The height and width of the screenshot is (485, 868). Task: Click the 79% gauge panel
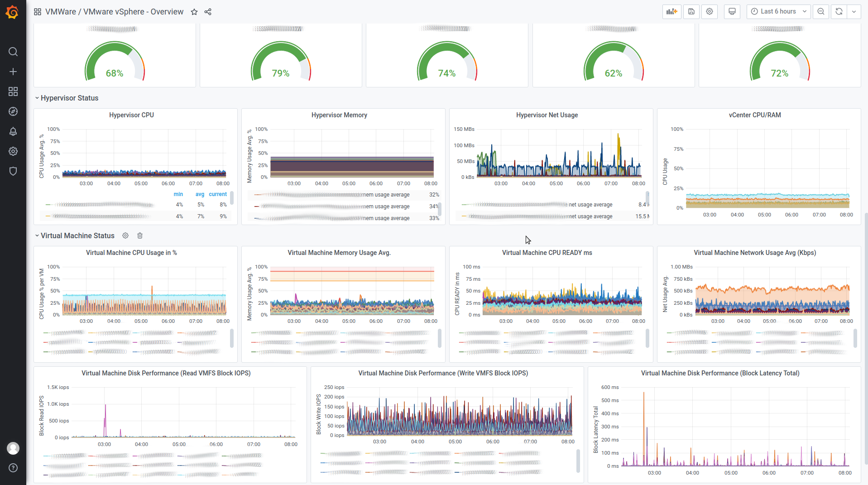[x=281, y=55]
